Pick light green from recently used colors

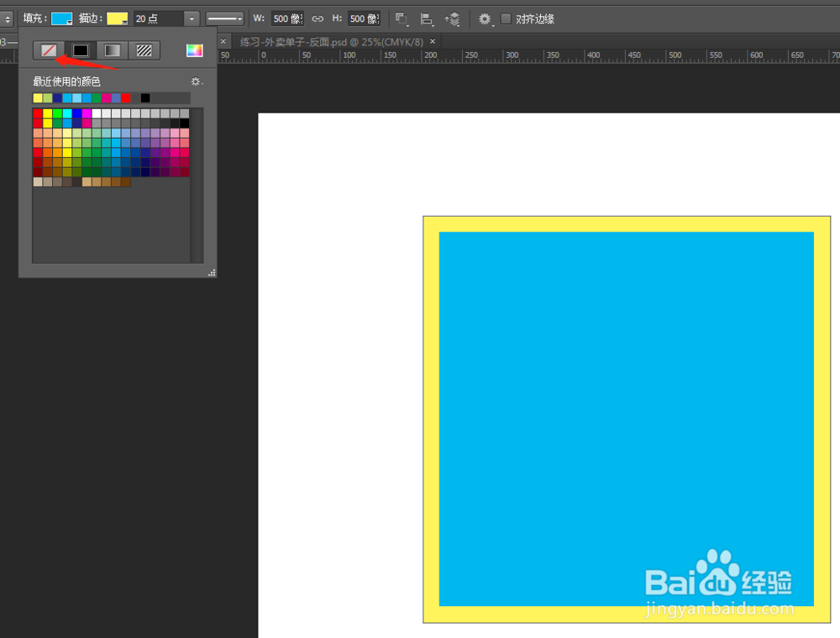48,98
